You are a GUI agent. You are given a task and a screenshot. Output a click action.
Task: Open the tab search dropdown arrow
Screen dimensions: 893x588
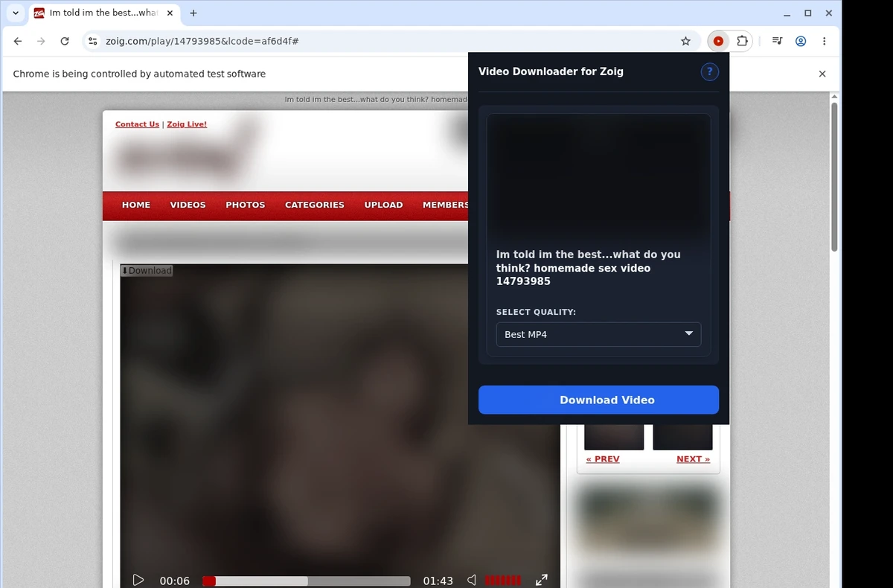coord(16,13)
